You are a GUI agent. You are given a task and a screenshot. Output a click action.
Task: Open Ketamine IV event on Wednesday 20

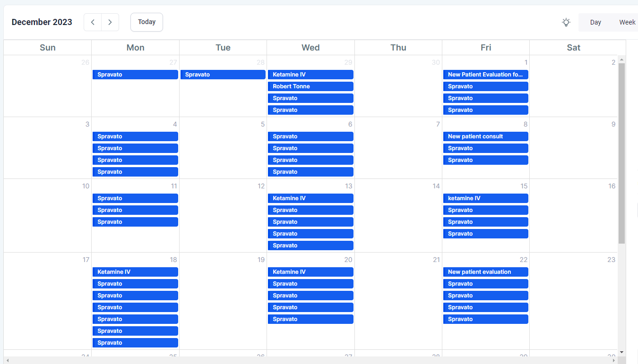coord(310,272)
